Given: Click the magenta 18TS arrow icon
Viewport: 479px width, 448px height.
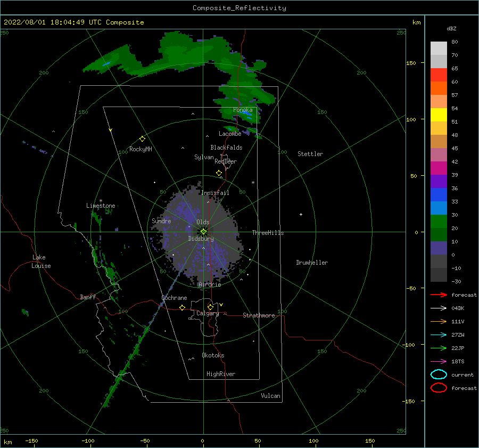Looking at the screenshot, I should coord(439,362).
